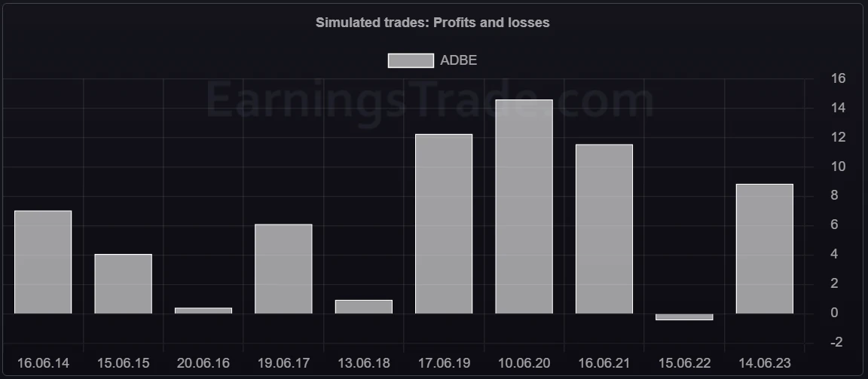Select the 19.06.17 bar

tap(283, 268)
